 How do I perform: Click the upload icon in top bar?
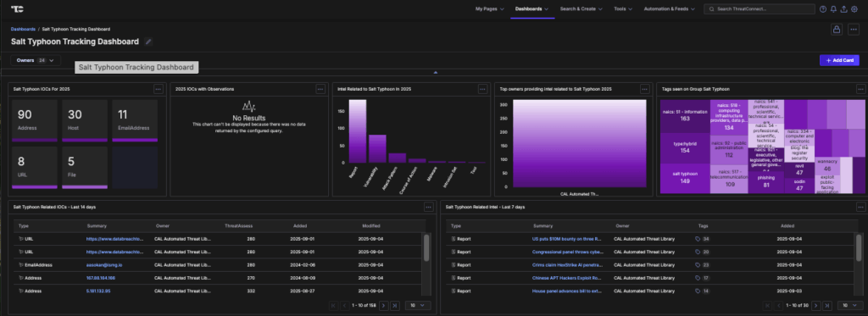click(x=843, y=8)
